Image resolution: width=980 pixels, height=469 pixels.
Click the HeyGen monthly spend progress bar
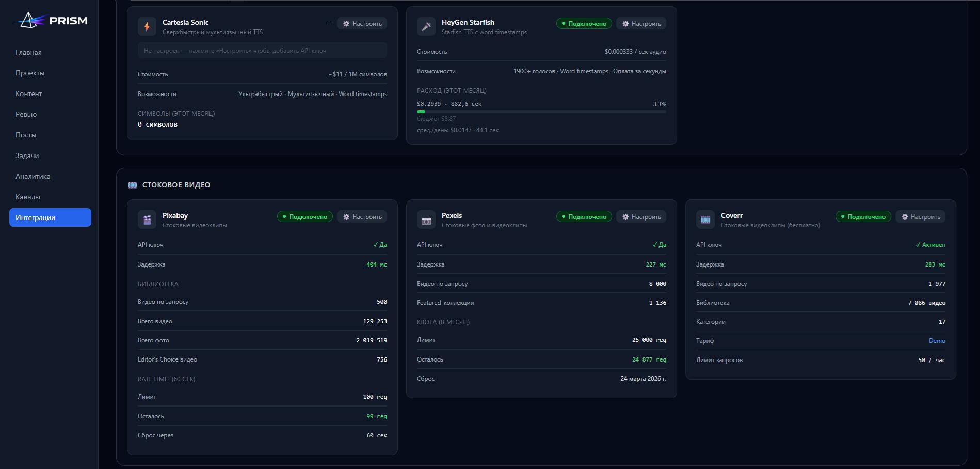(x=541, y=112)
